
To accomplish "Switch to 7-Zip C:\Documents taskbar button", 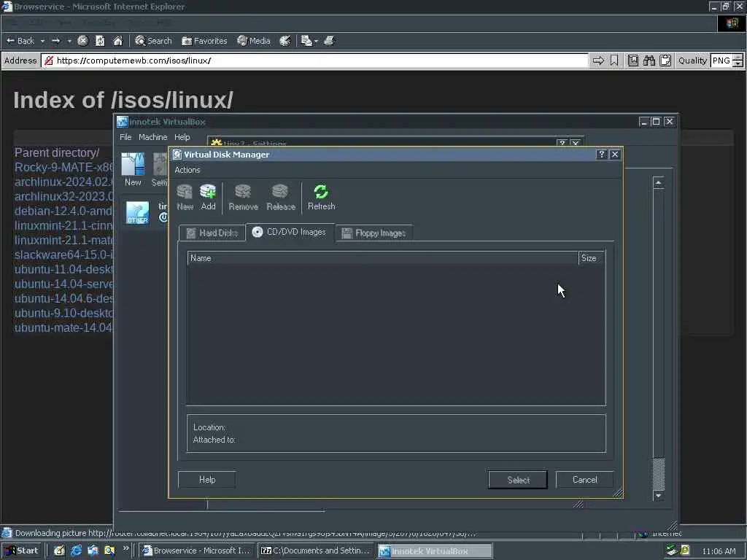I will (x=316, y=551).
